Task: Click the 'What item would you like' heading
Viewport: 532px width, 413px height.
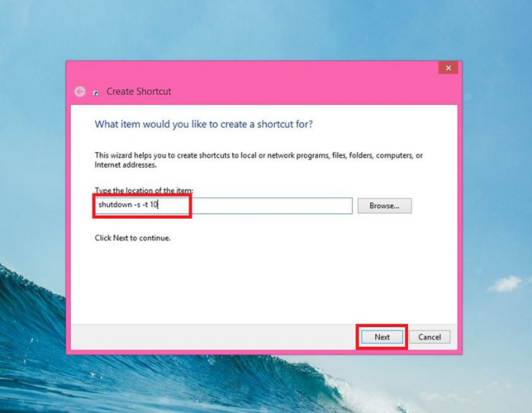Action: point(203,124)
